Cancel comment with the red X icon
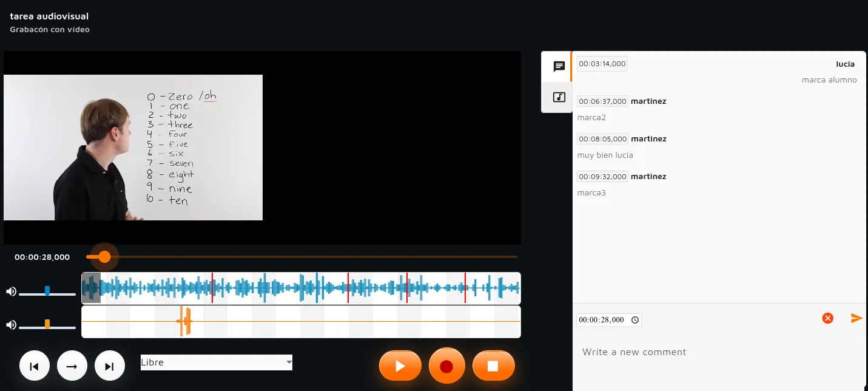 coord(827,318)
